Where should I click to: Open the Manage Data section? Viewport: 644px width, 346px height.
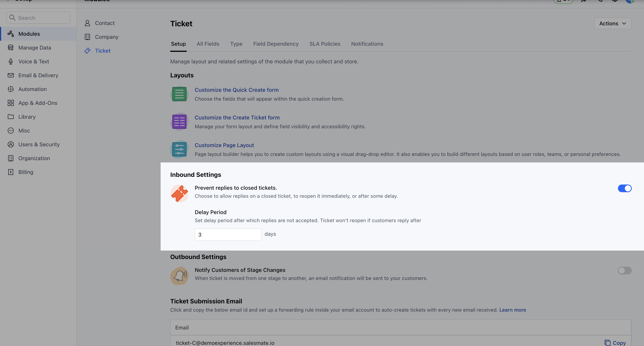(x=34, y=48)
